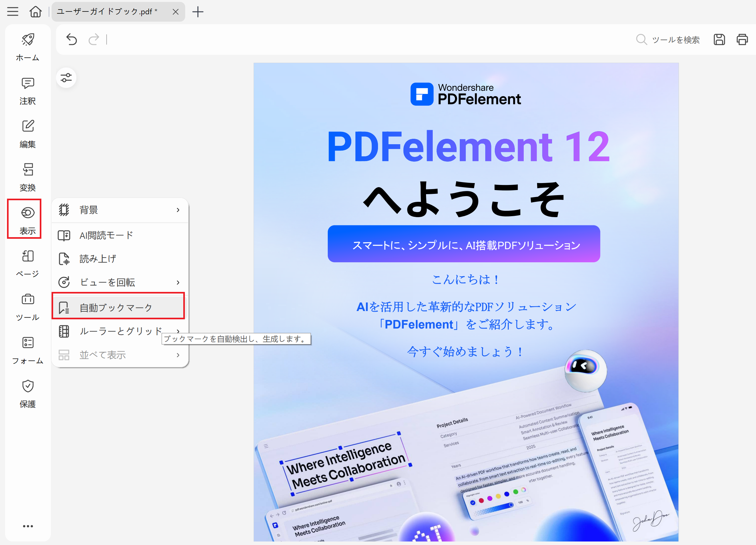Expand the ビューを回転 submenu arrow
Screen dimensions: 756x545
coord(178,282)
